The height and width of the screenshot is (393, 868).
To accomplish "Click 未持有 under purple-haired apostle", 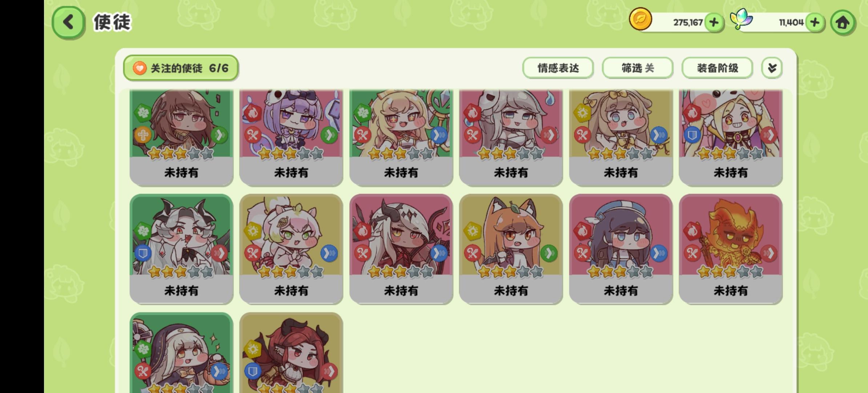I will click(291, 172).
